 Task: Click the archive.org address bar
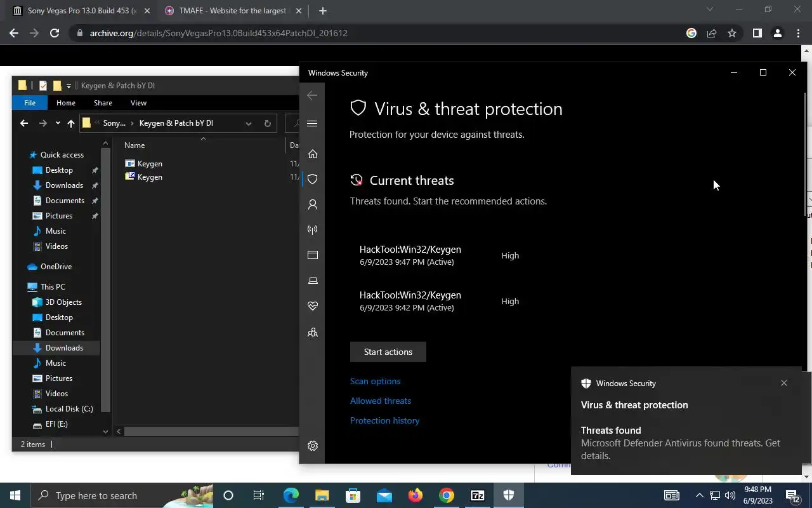pyautogui.click(x=374, y=33)
